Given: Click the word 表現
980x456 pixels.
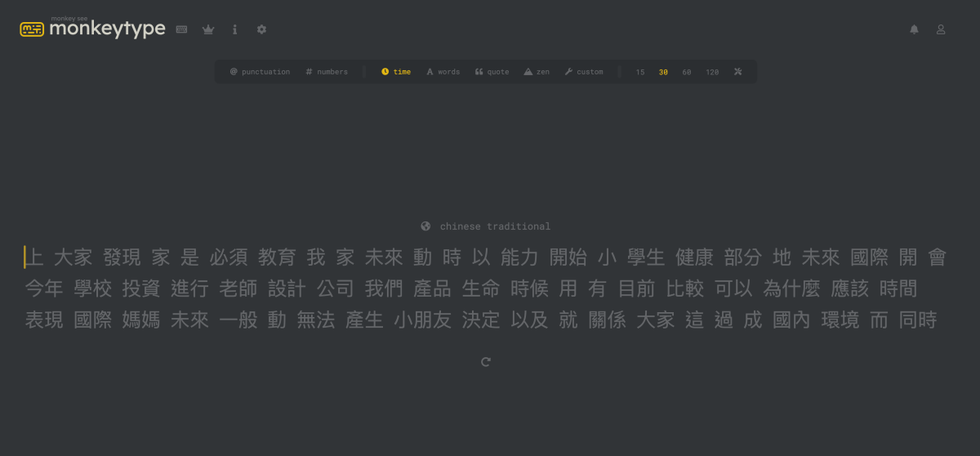Looking at the screenshot, I should click(x=44, y=320).
